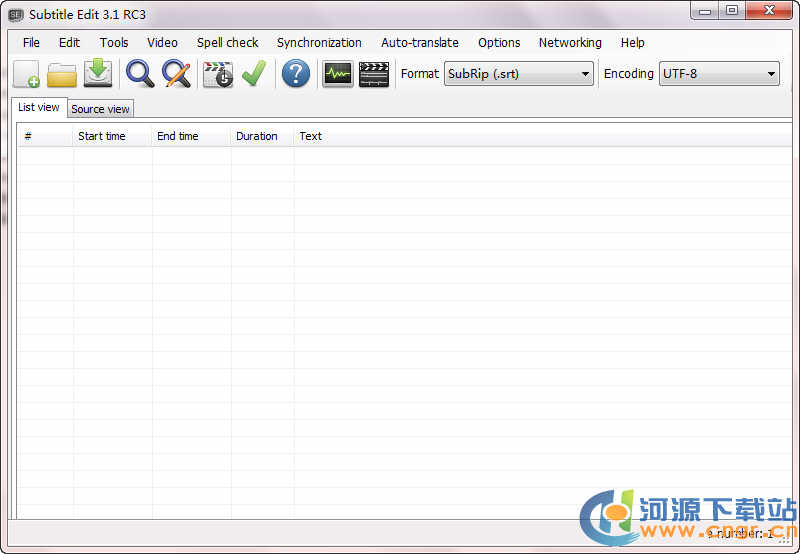Image resolution: width=800 pixels, height=554 pixels.
Task: Open the Replace tool with pencil magnifier
Action: [x=176, y=74]
